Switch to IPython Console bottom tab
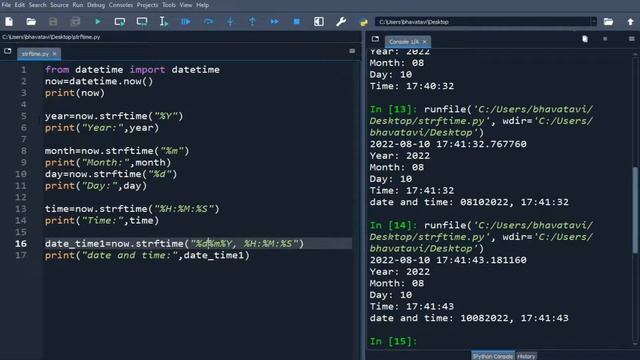The width and height of the screenshot is (640, 360). coord(493,356)
